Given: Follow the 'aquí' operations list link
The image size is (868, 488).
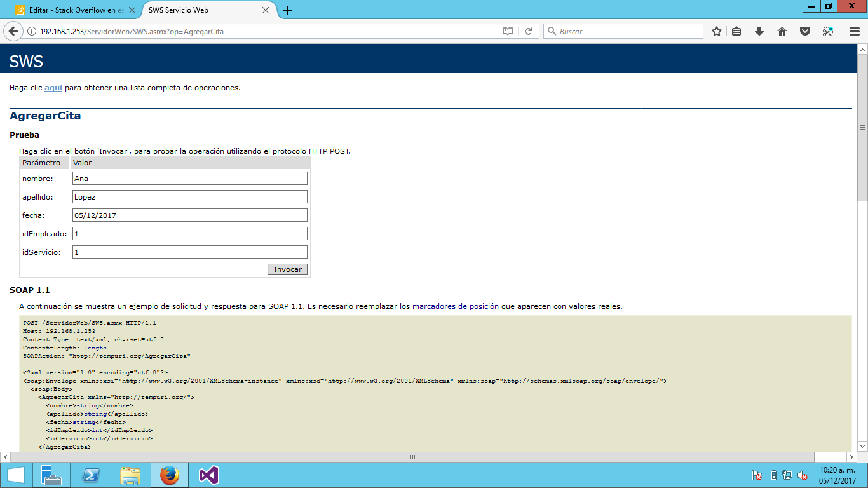Looking at the screenshot, I should (53, 88).
